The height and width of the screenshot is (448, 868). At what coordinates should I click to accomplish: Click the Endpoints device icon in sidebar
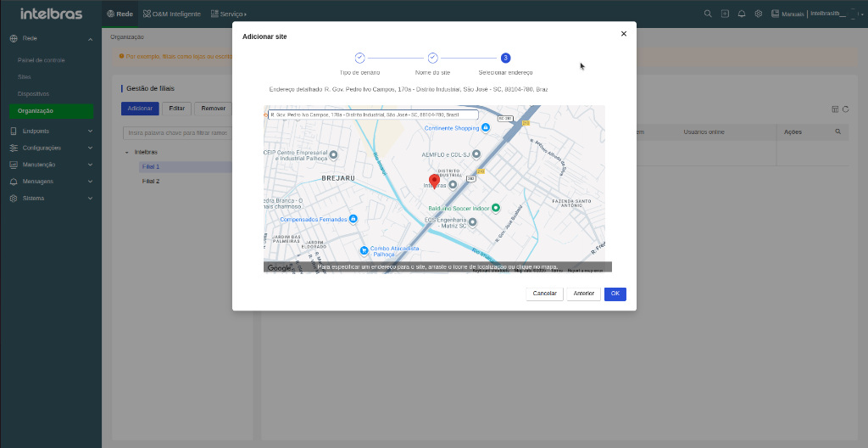pyautogui.click(x=14, y=132)
